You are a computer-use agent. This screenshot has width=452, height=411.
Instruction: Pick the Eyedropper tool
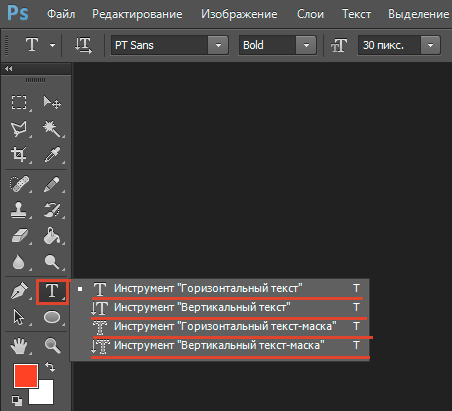52,154
